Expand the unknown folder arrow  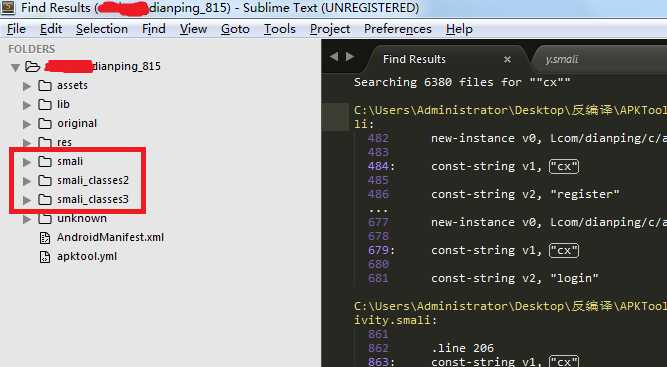coord(27,219)
